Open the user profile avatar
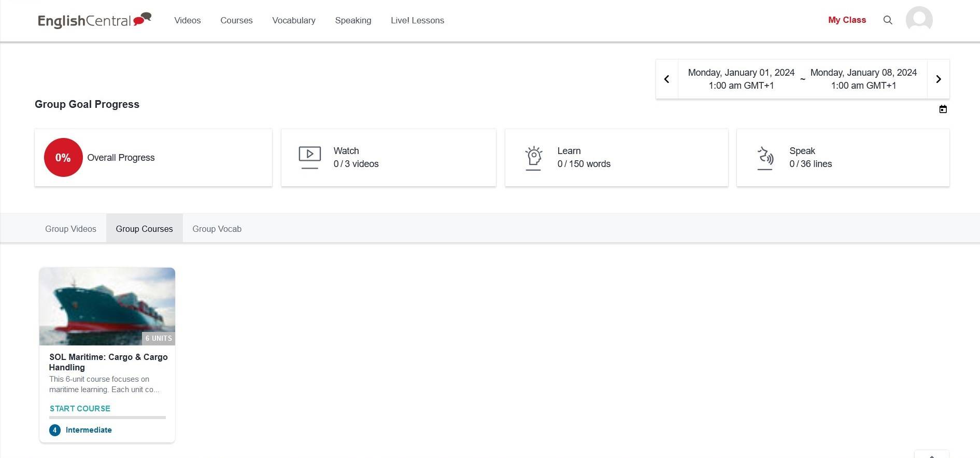Image resolution: width=980 pixels, height=458 pixels. (x=919, y=20)
